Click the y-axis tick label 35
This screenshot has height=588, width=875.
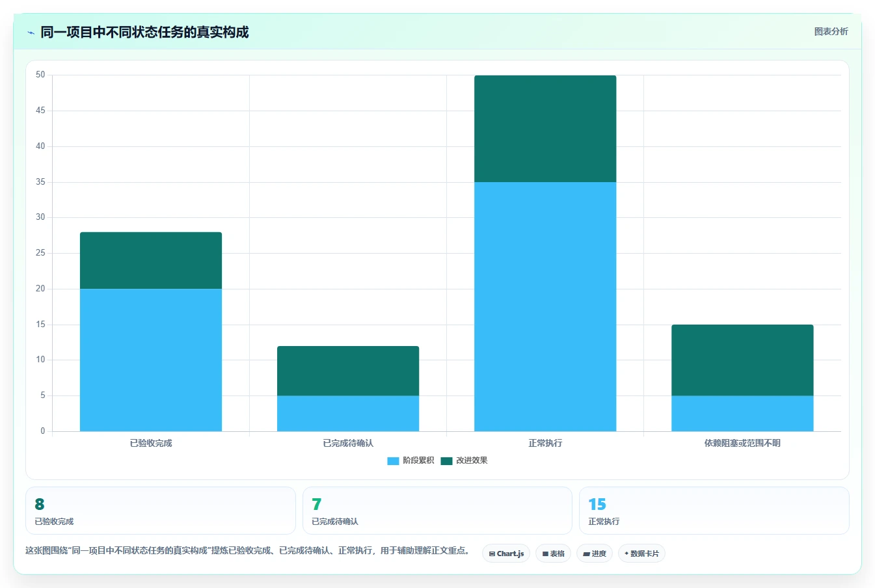pyautogui.click(x=40, y=182)
